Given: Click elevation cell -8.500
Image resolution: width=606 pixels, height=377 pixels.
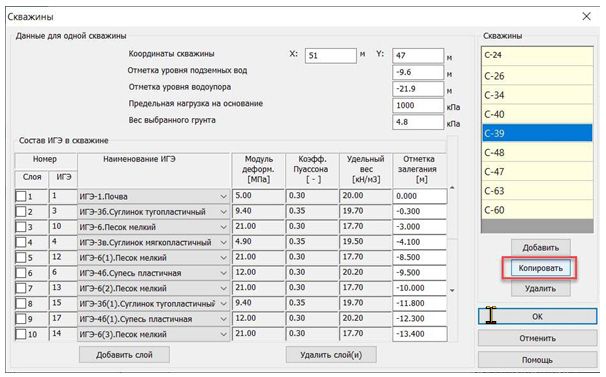Looking at the screenshot, I should point(420,258).
